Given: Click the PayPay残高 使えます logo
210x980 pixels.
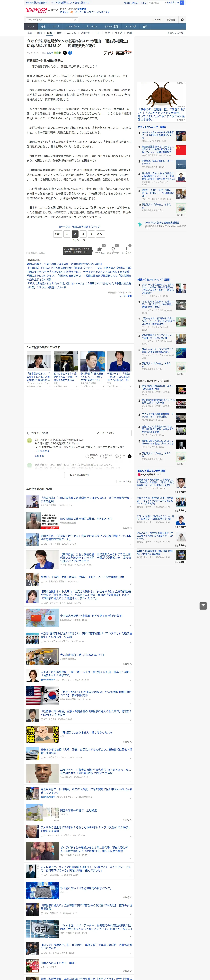Looking at the screenshot, I should pos(149,474).
